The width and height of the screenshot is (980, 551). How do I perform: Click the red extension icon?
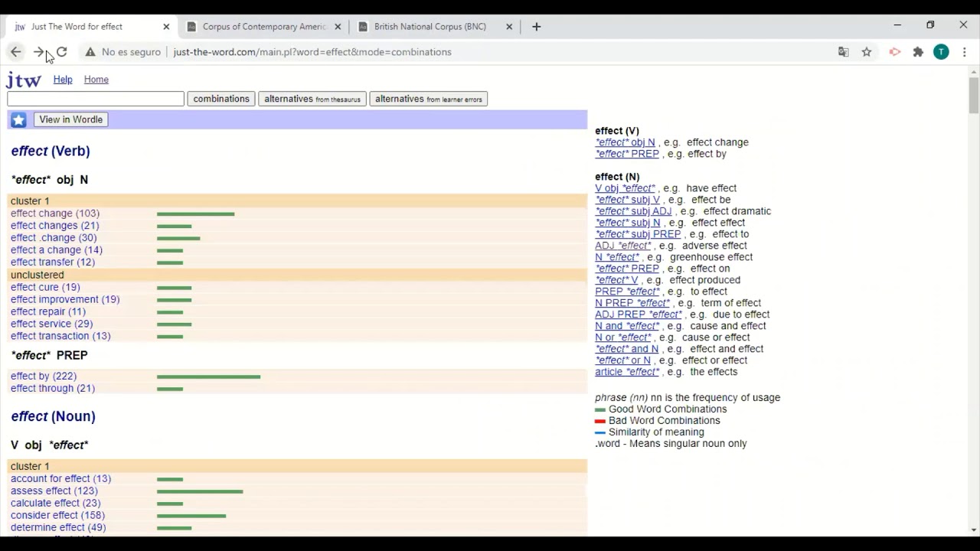894,52
